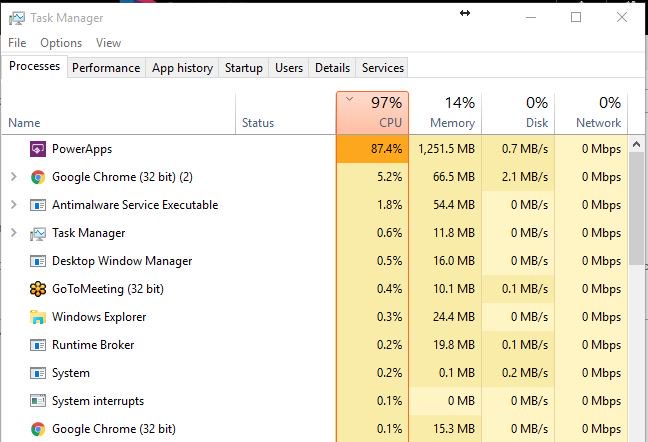Image resolution: width=648 pixels, height=442 pixels.
Task: Switch to the Performance tab
Action: coord(106,68)
